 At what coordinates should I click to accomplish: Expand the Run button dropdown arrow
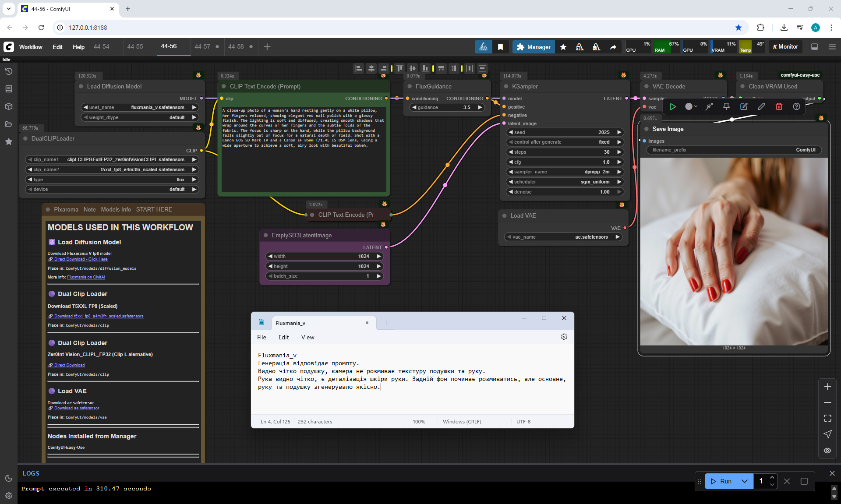point(744,481)
